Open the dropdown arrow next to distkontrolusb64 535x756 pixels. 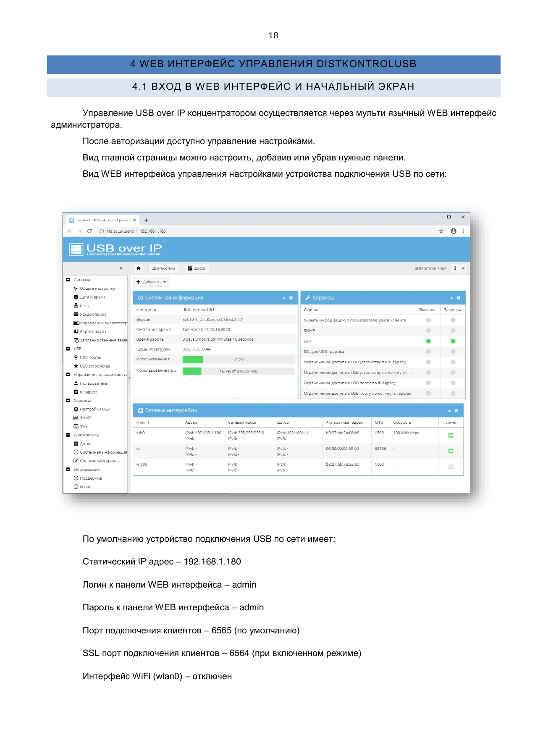pyautogui.click(x=463, y=268)
